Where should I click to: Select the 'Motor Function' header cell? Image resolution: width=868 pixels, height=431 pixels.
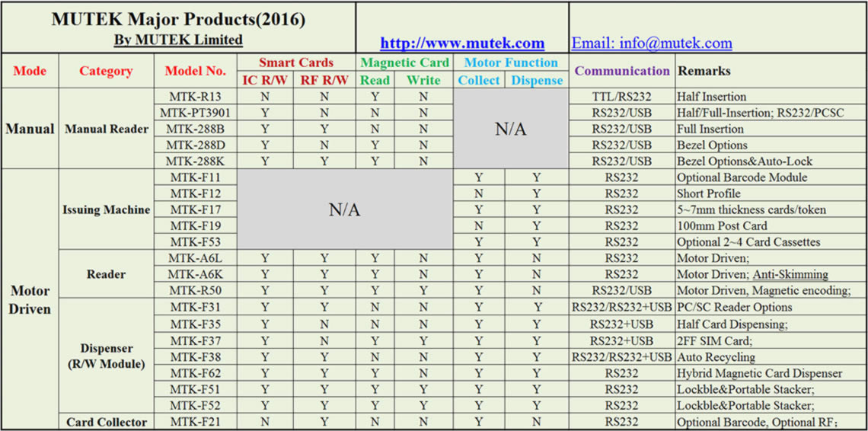click(x=511, y=62)
